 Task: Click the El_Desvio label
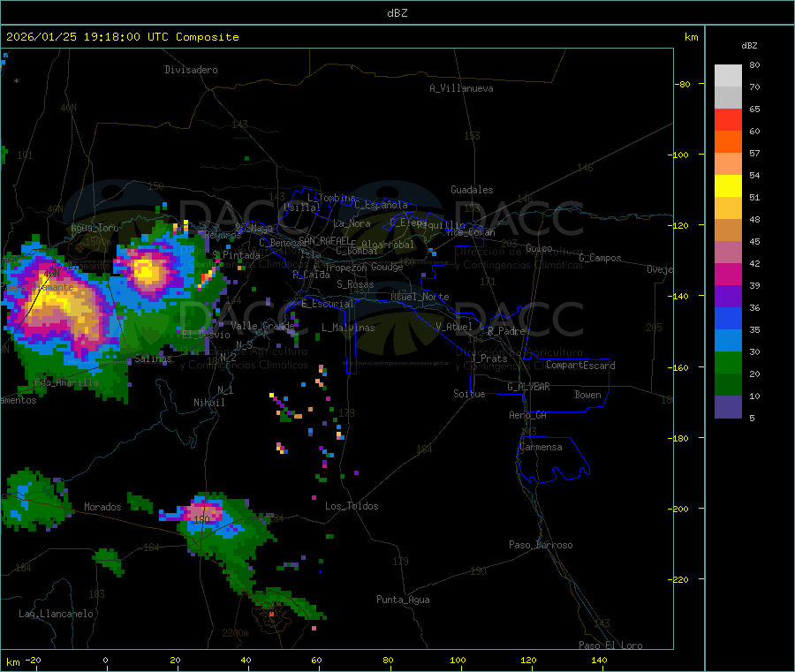click(x=206, y=335)
